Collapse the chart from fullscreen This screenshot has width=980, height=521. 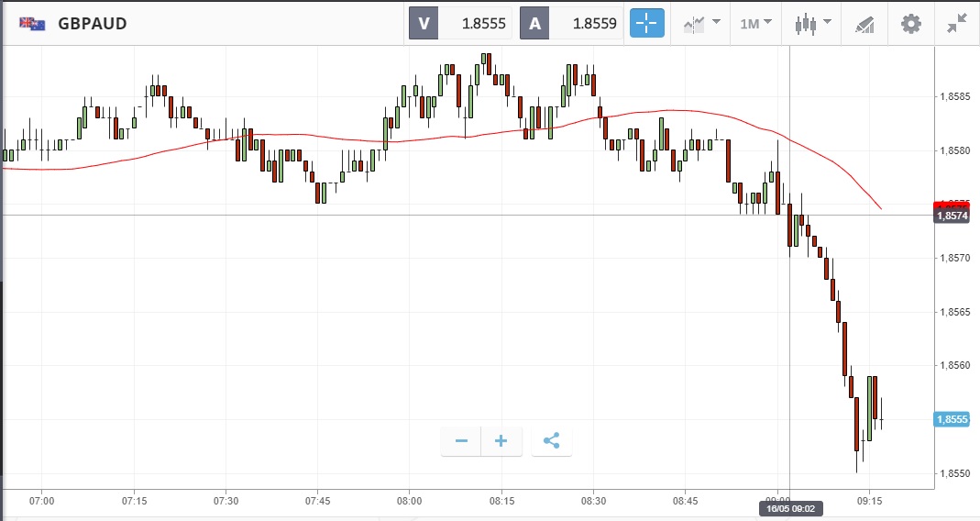[958, 24]
